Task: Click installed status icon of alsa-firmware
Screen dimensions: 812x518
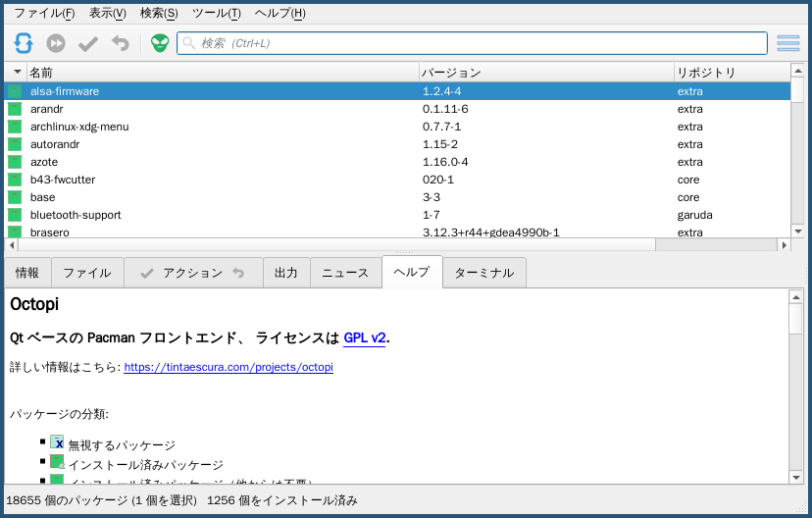Action: click(15, 91)
